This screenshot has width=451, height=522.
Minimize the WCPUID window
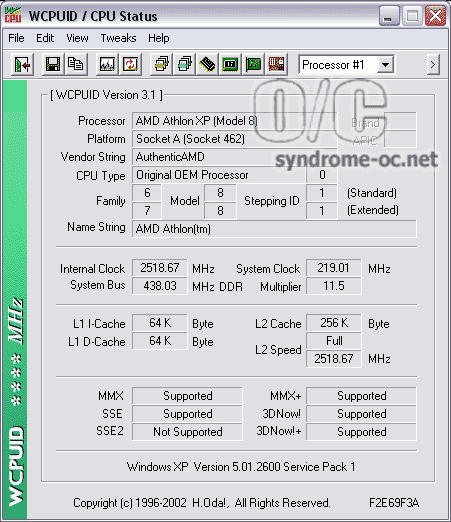coord(389,16)
